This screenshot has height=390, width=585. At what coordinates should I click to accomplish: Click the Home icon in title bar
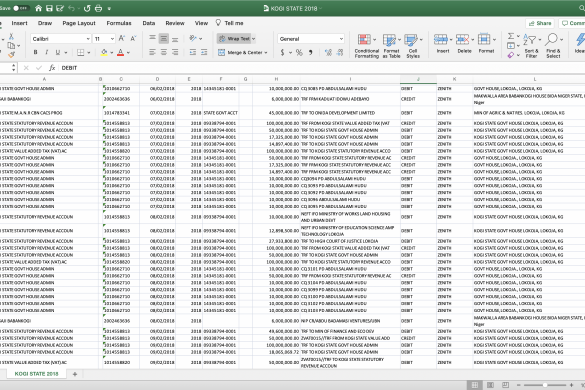pos(38,8)
